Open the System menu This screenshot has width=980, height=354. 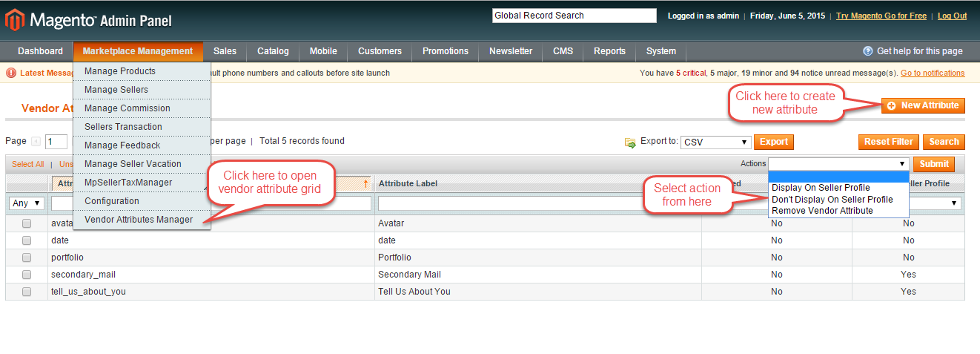point(661,51)
